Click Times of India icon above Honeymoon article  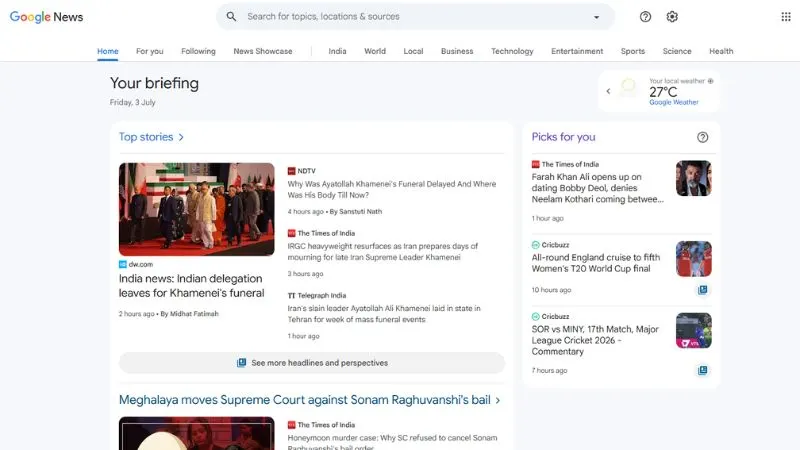(x=291, y=424)
